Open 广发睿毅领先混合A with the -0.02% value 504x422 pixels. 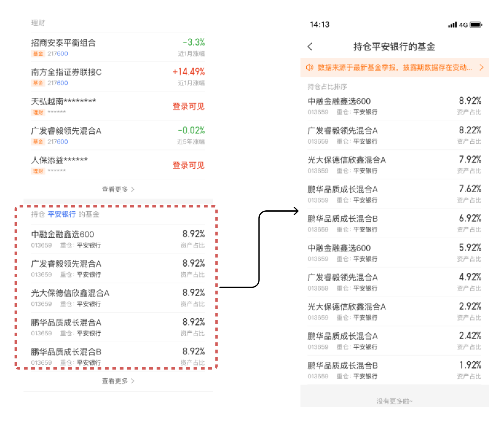pos(118,135)
